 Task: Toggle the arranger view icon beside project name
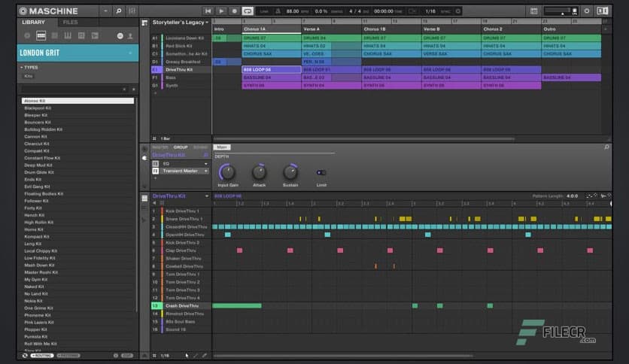[144, 23]
